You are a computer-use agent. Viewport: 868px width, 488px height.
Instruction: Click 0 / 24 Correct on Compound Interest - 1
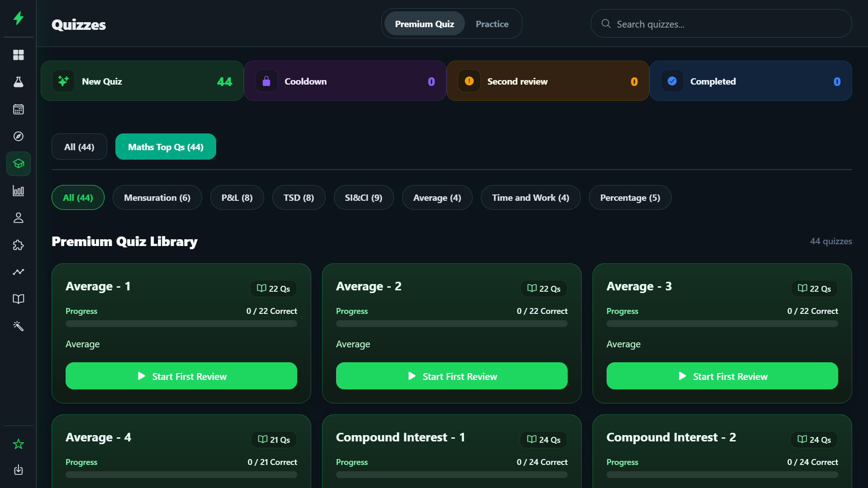coord(542,462)
